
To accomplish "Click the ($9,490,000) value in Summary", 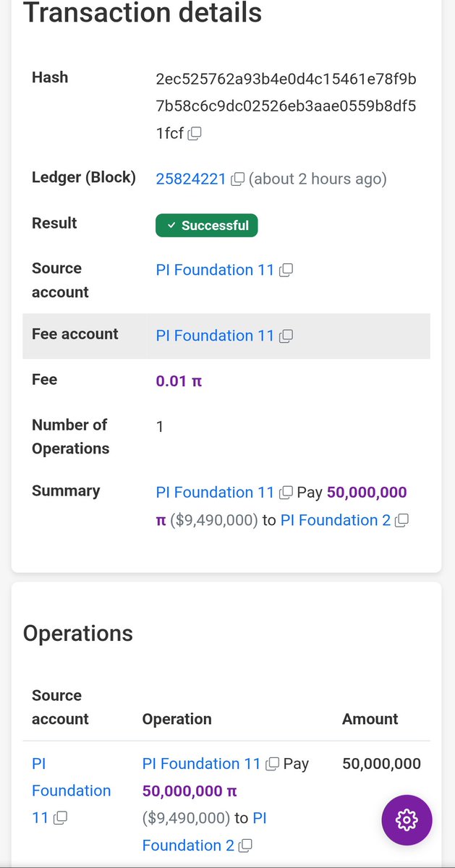I will (x=213, y=520).
